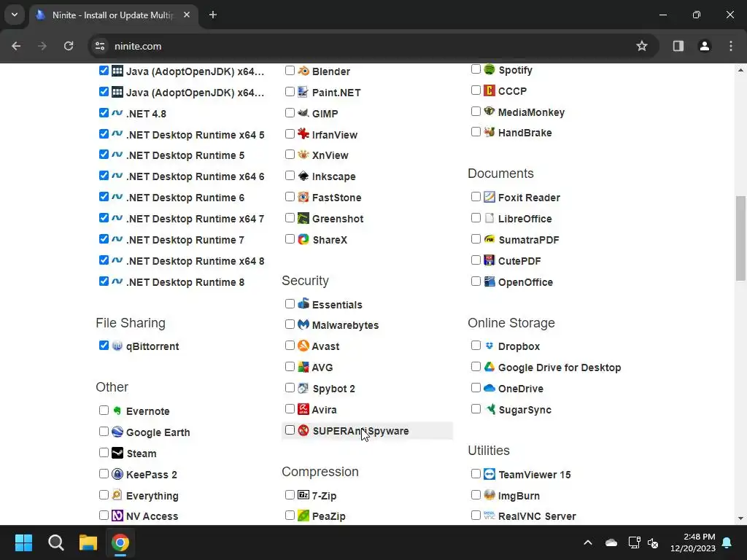Click the SUPERAntiSpyware icon
747x560 pixels.
pyautogui.click(x=303, y=430)
